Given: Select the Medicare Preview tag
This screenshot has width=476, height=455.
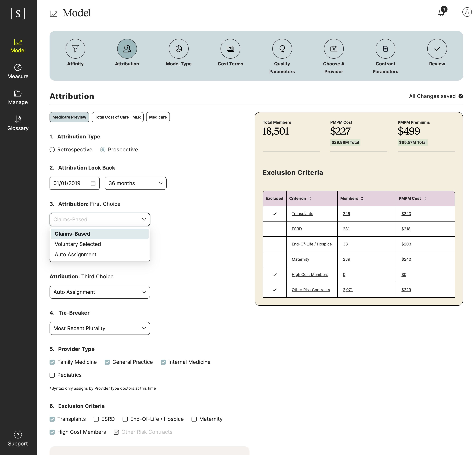Looking at the screenshot, I should 69,117.
